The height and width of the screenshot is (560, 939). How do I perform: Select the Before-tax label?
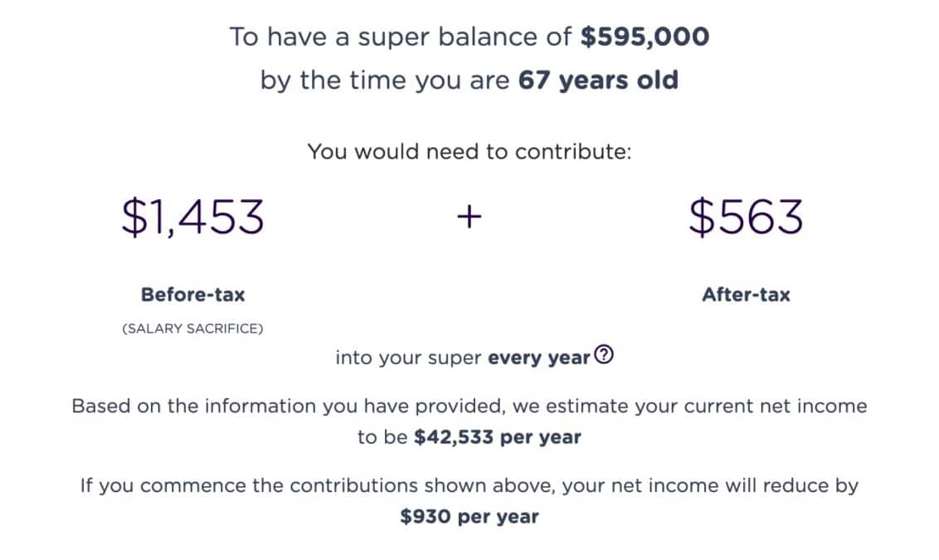(x=193, y=295)
